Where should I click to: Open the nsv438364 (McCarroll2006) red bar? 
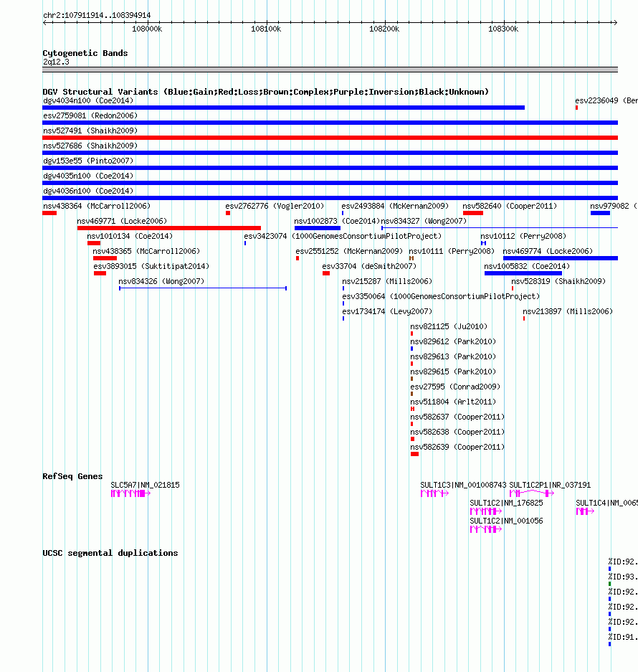tap(49, 213)
